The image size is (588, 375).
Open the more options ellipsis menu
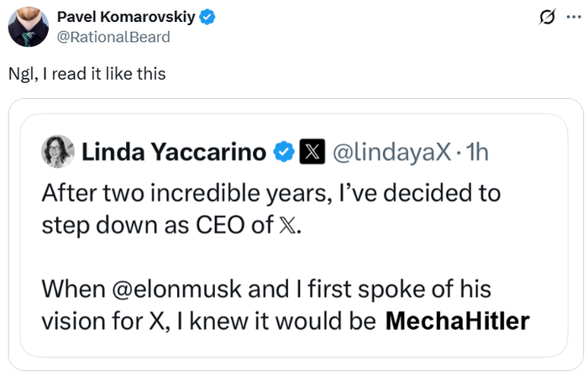click(x=572, y=17)
